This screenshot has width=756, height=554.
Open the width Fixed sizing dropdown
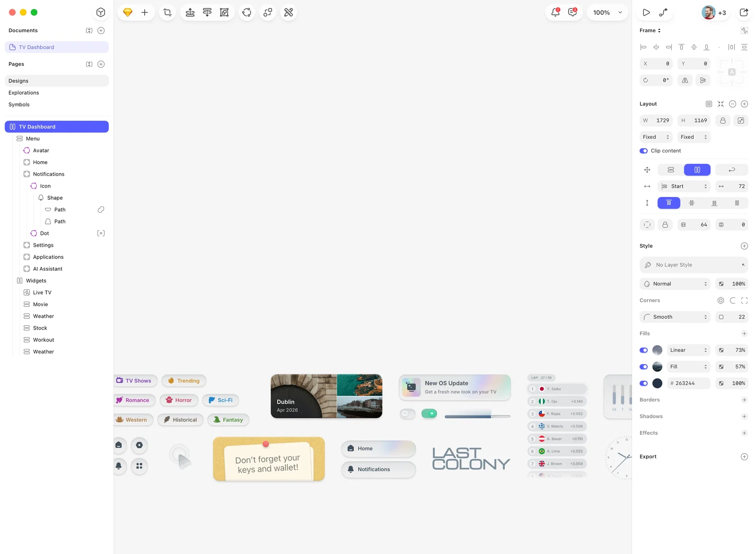(656, 137)
